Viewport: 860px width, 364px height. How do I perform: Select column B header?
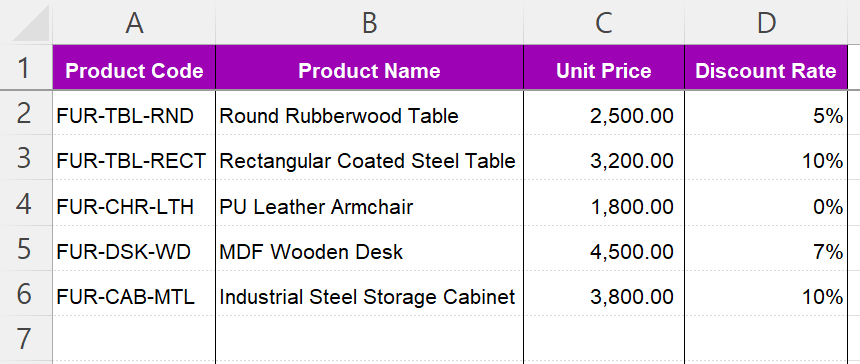coord(370,22)
